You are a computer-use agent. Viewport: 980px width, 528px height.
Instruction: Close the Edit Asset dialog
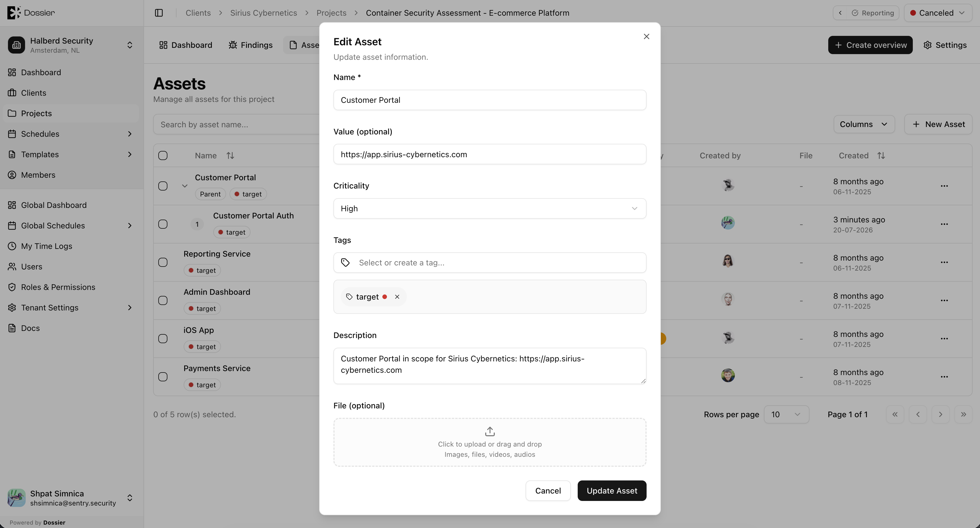coord(646,36)
